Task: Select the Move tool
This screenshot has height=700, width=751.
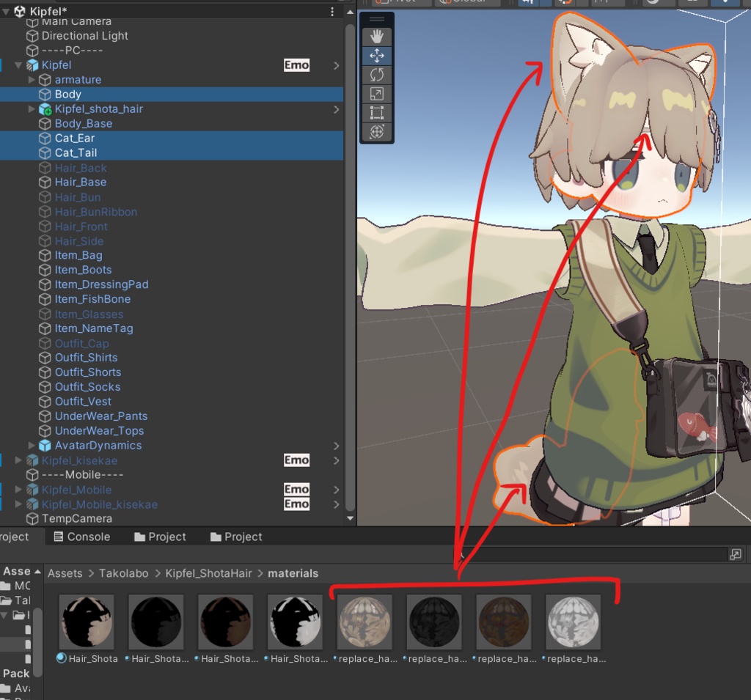Action: (377, 56)
